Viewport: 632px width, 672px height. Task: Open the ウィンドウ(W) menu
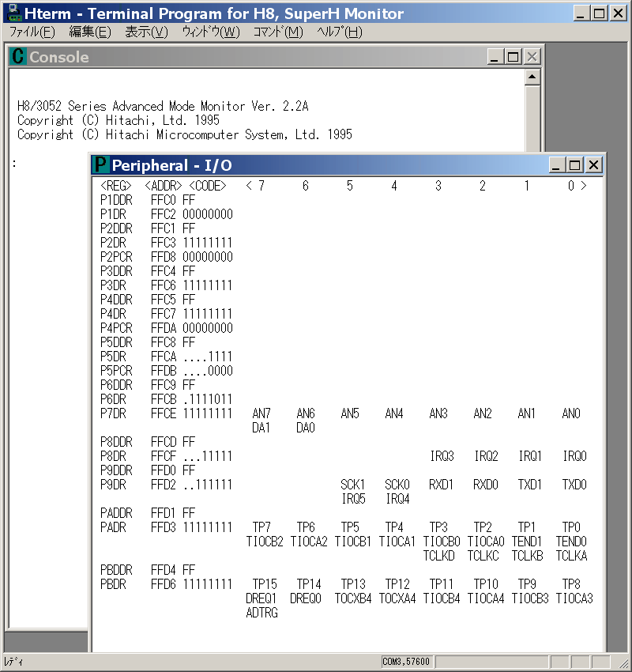point(211,32)
